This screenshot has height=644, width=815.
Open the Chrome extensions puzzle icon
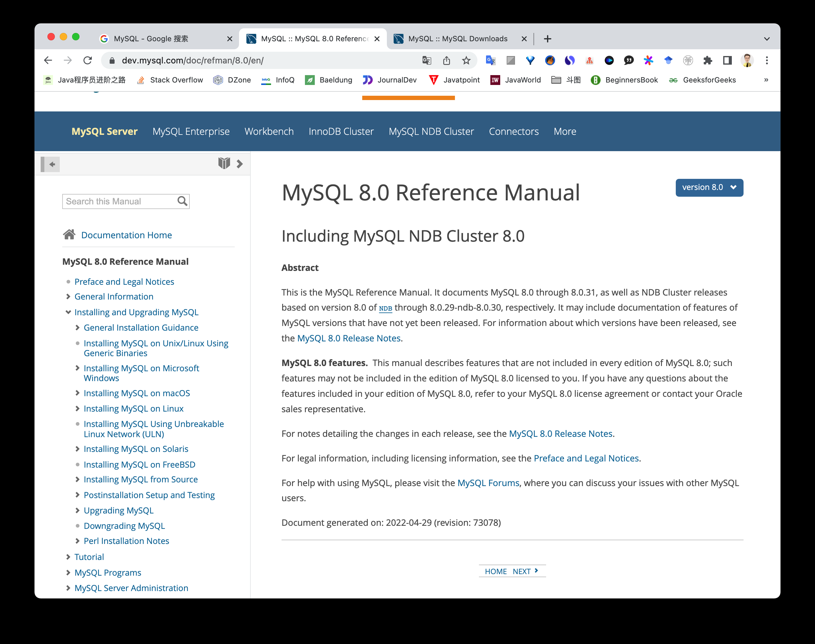pyautogui.click(x=708, y=60)
